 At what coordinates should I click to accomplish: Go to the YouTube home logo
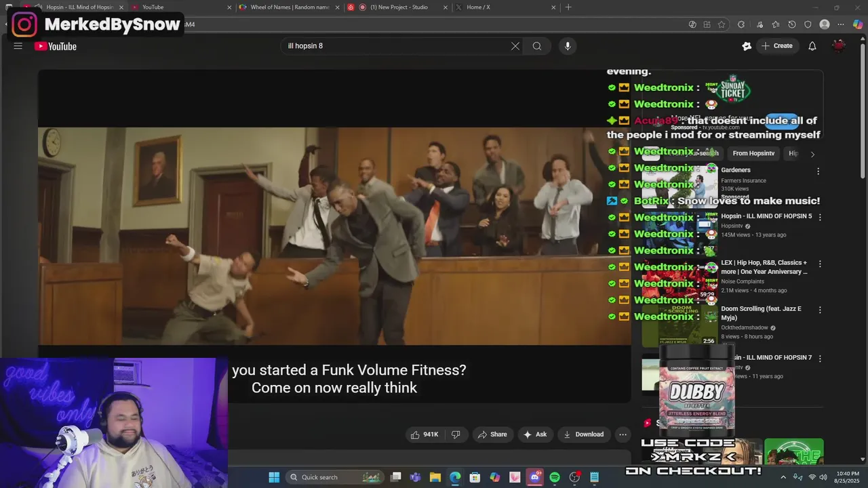[56, 46]
